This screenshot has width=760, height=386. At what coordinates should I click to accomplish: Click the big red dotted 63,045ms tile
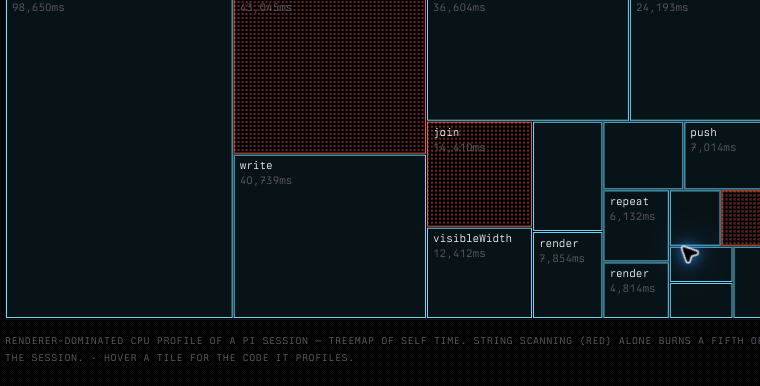330,77
